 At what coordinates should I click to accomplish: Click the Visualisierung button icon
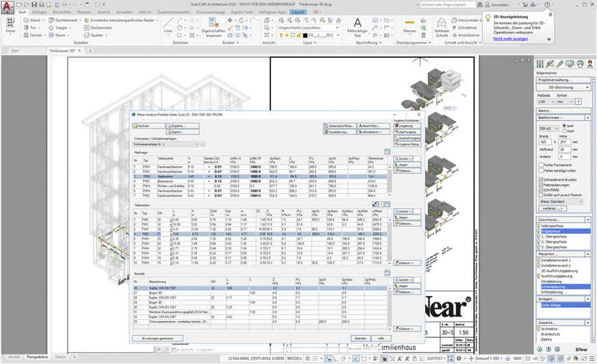point(327,132)
